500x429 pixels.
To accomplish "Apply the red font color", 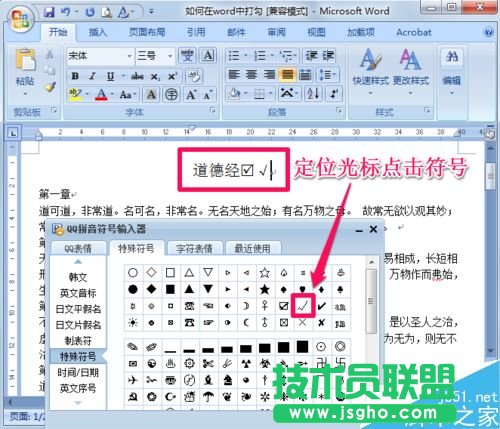I will click(x=101, y=95).
